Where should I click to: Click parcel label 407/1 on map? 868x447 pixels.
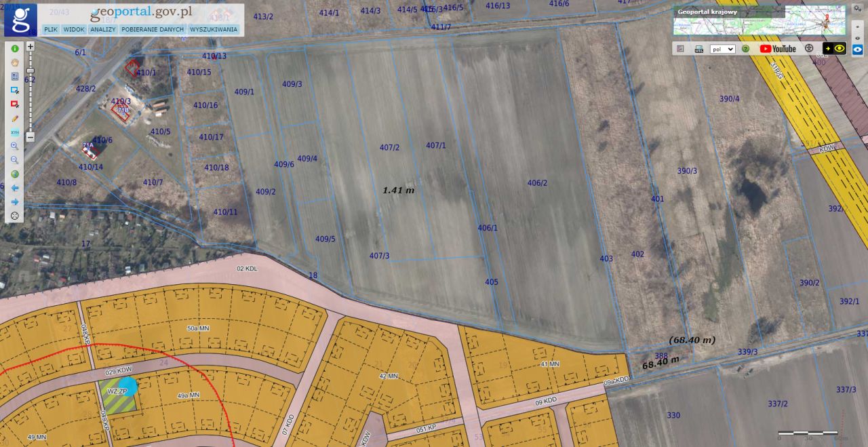point(436,145)
